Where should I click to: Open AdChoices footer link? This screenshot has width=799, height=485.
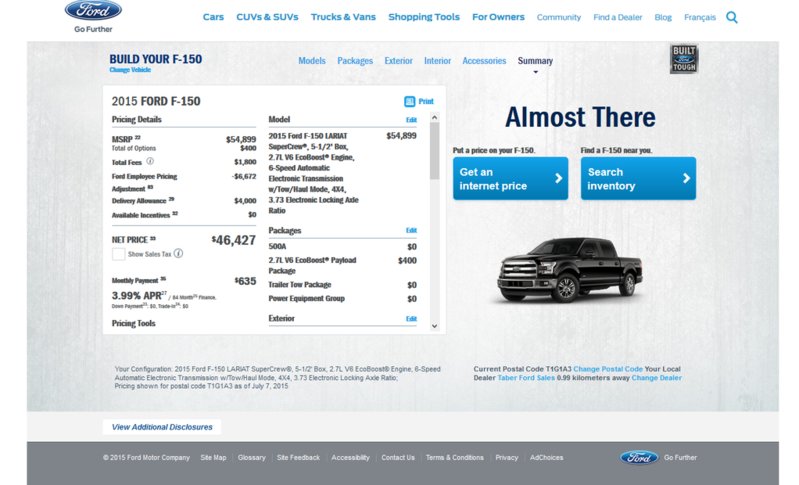click(x=546, y=457)
